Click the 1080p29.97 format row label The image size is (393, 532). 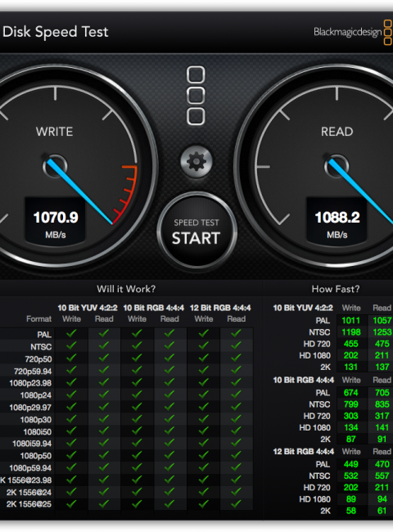click(30, 408)
